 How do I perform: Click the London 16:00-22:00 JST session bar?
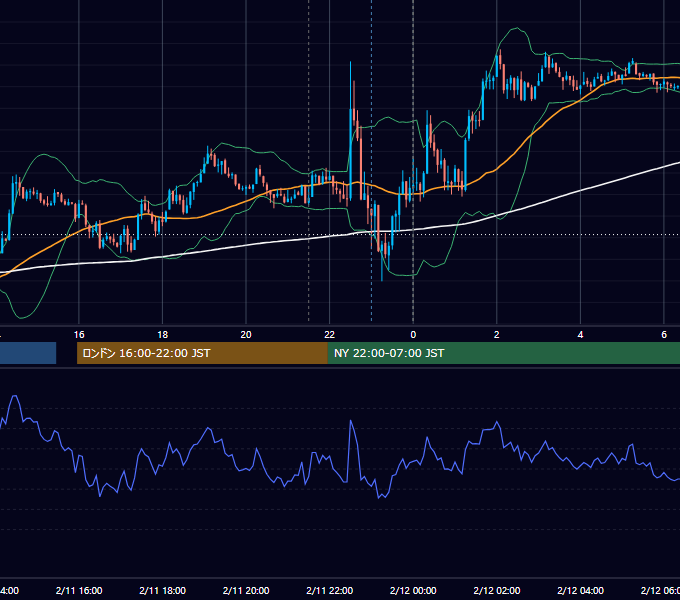point(202,353)
